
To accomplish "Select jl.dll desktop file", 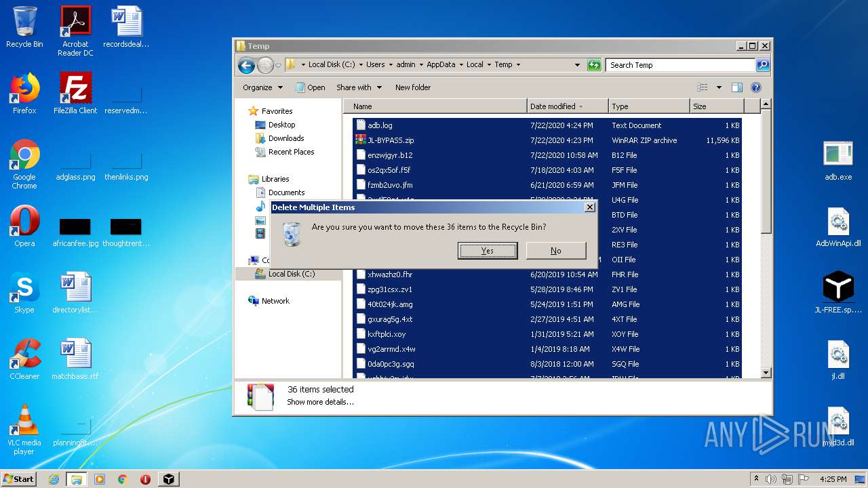I will pyautogui.click(x=838, y=360).
